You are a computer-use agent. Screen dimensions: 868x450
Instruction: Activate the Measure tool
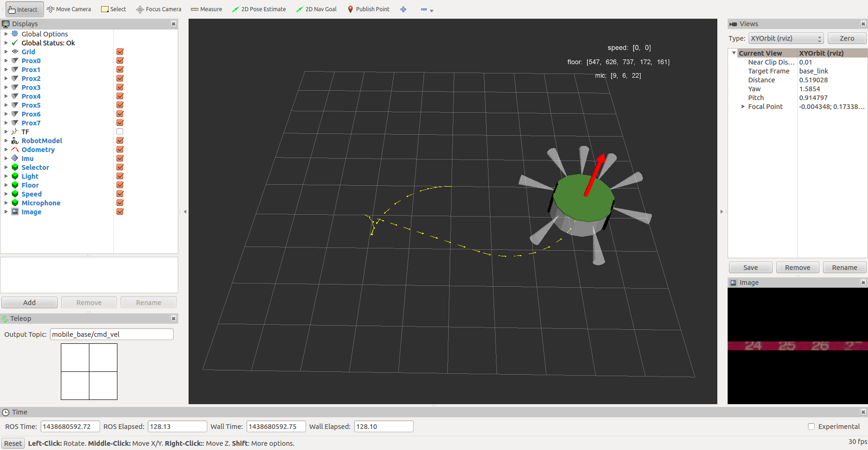[206, 9]
